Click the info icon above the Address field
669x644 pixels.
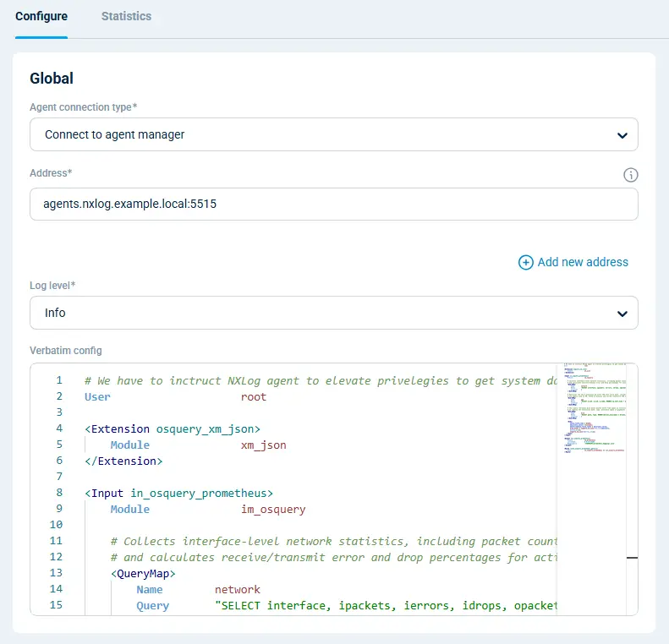coord(630,175)
